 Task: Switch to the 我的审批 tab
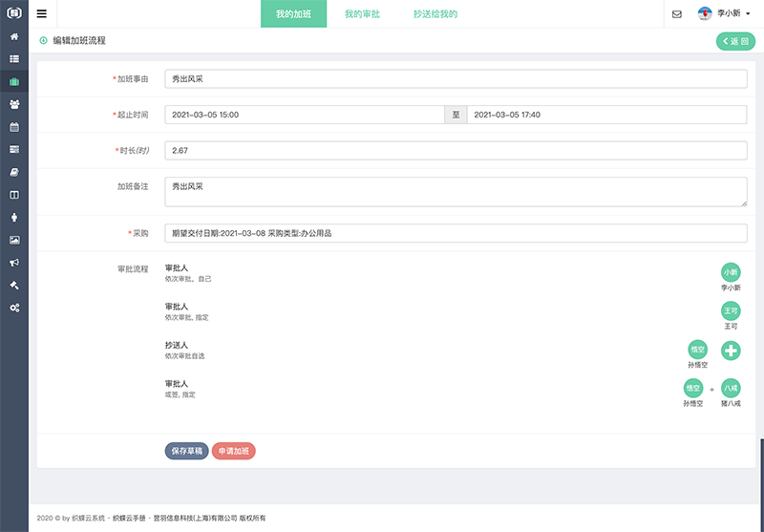pos(362,14)
